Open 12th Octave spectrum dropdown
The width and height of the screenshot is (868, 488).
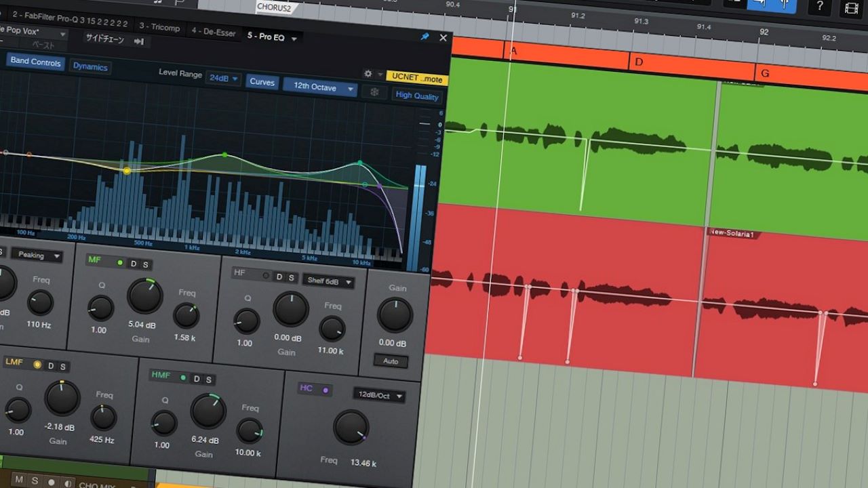pos(320,87)
